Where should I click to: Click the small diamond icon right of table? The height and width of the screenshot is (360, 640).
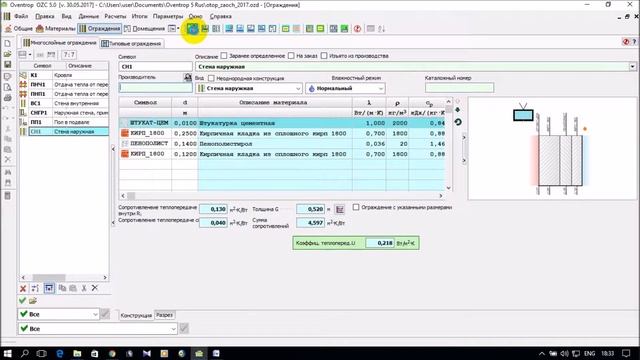[x=458, y=110]
